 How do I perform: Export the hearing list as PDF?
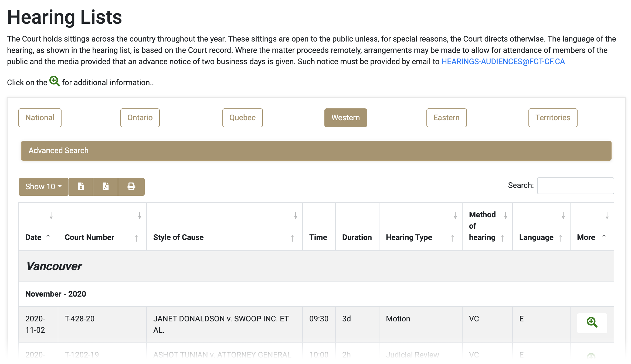pos(106,187)
